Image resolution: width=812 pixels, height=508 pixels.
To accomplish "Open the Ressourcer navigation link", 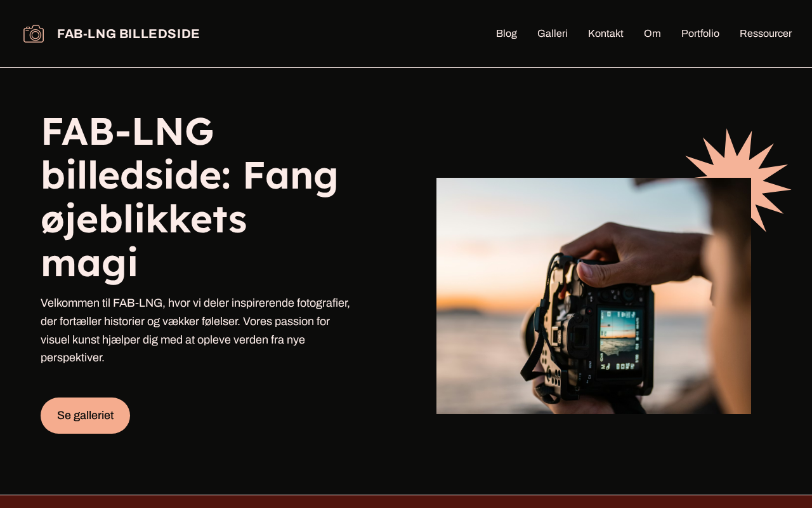I will click(x=766, y=34).
